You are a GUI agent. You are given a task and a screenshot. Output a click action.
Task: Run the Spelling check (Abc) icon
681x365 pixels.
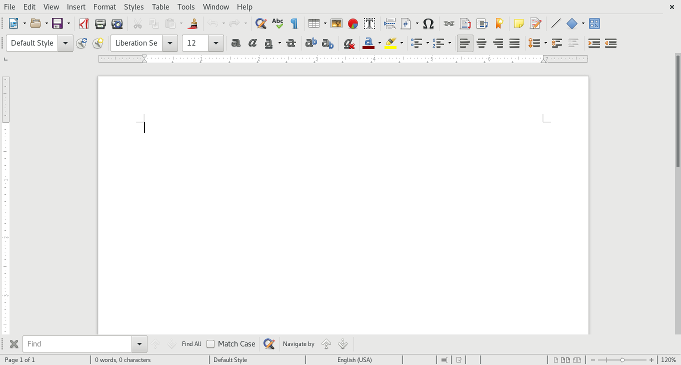point(278,23)
